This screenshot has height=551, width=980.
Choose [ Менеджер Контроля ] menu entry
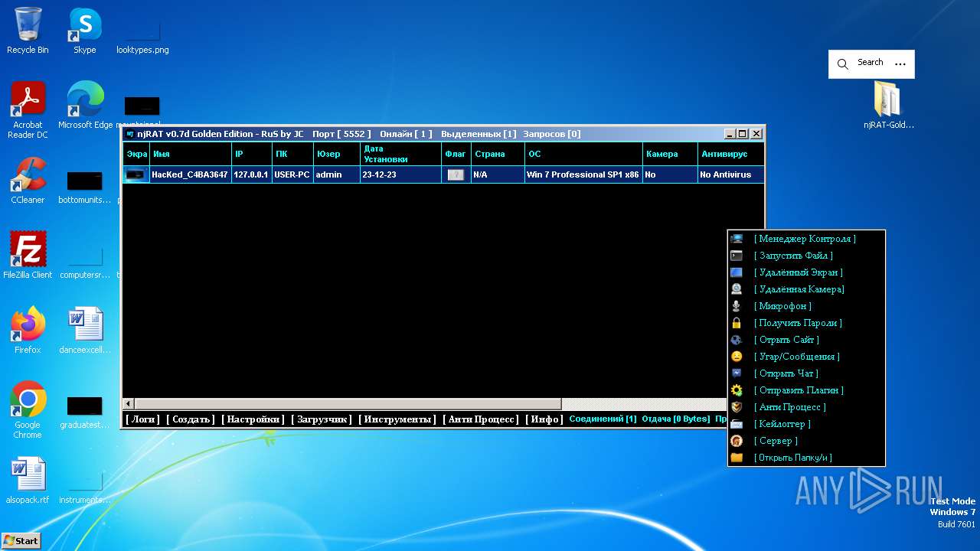(805, 239)
